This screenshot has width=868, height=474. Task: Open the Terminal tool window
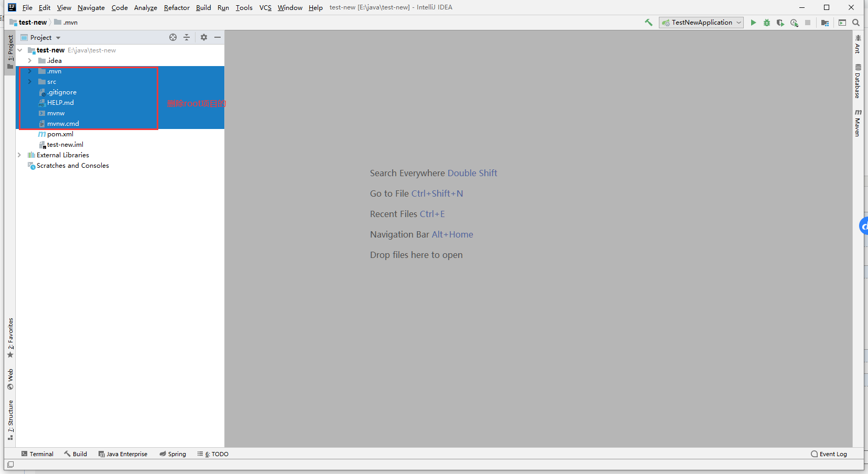37,454
